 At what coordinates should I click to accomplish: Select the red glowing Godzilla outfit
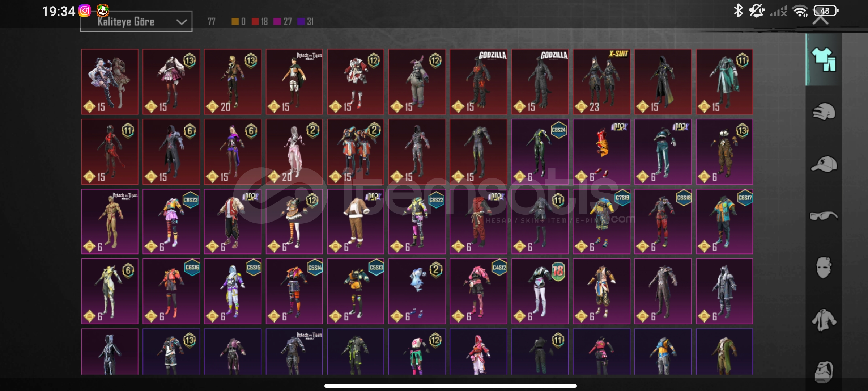478,82
